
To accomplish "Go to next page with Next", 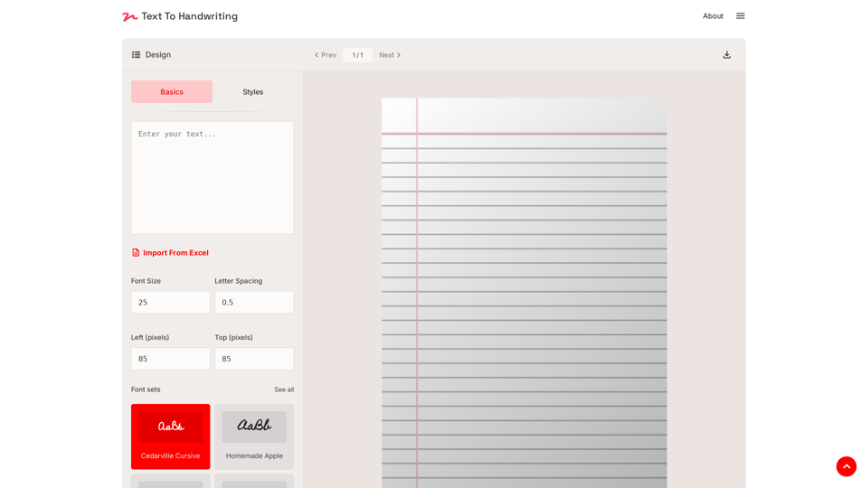I will pos(390,55).
